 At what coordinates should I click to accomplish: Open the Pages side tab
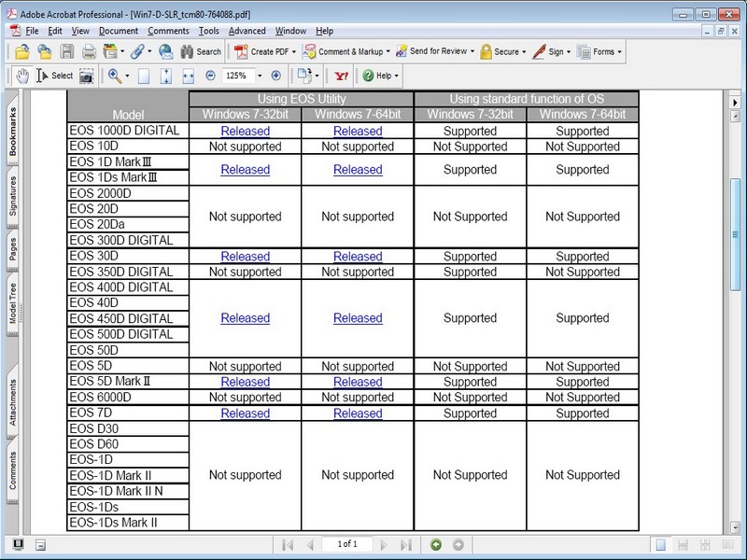(x=12, y=249)
